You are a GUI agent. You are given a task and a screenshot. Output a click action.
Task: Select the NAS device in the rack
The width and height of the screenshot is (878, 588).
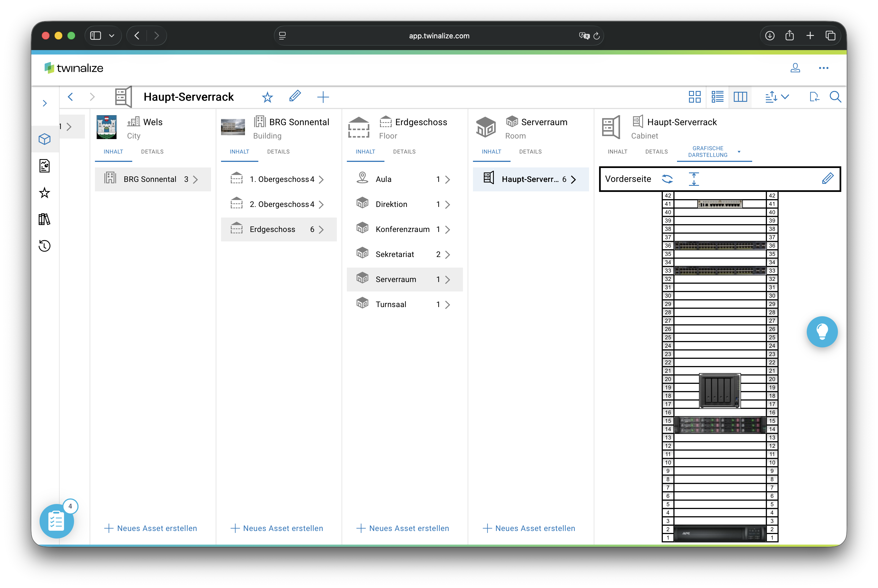(720, 391)
